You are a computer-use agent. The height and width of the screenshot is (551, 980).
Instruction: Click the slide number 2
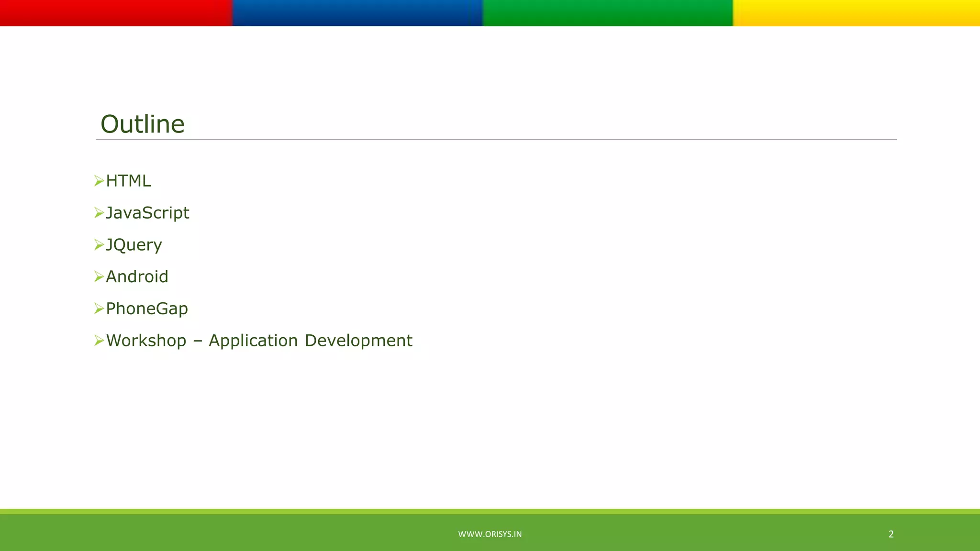click(x=891, y=534)
